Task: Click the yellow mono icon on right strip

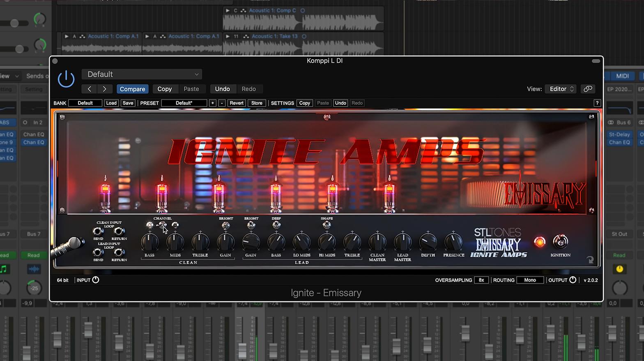Action: (619, 269)
